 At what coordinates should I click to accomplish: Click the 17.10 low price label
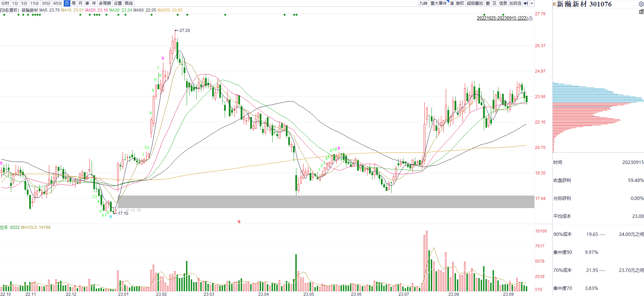coord(123,214)
